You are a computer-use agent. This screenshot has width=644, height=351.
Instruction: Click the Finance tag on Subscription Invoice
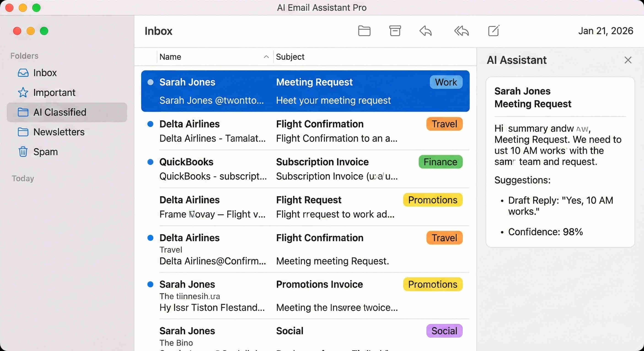[440, 162]
